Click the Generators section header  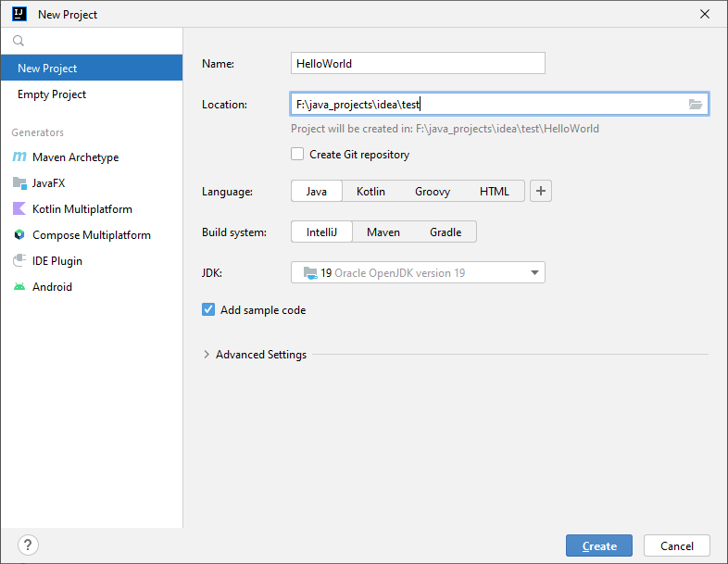coord(38,132)
